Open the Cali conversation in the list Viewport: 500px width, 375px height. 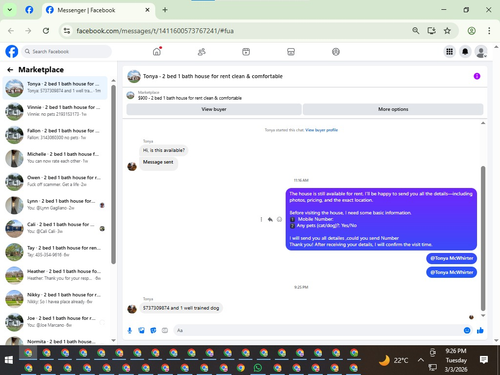coord(55,228)
